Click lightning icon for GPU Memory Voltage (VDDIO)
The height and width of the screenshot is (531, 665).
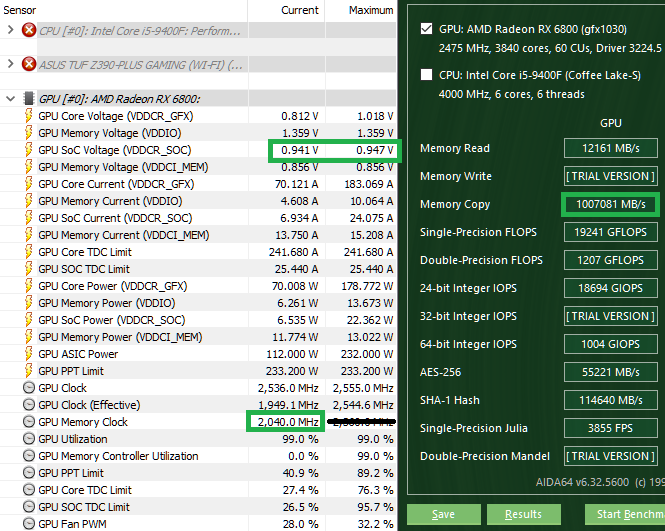(28, 133)
